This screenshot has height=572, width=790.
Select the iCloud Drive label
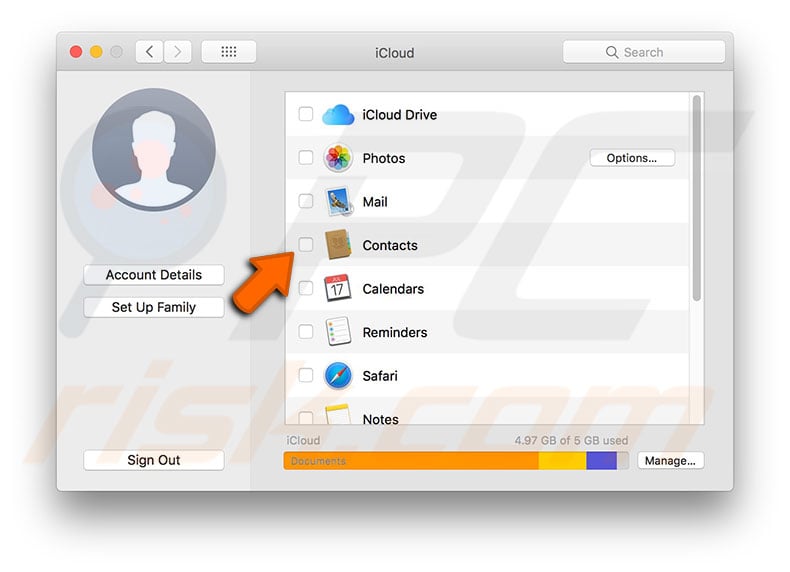click(x=400, y=115)
